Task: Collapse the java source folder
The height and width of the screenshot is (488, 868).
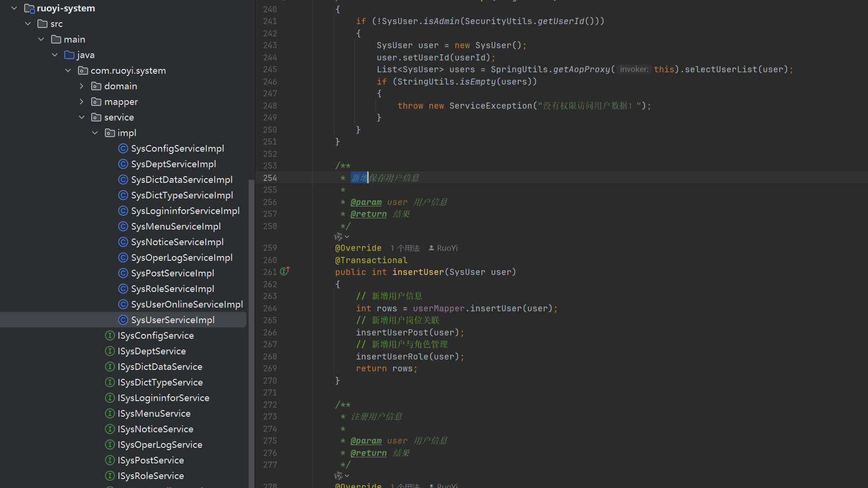Action: click(x=55, y=55)
